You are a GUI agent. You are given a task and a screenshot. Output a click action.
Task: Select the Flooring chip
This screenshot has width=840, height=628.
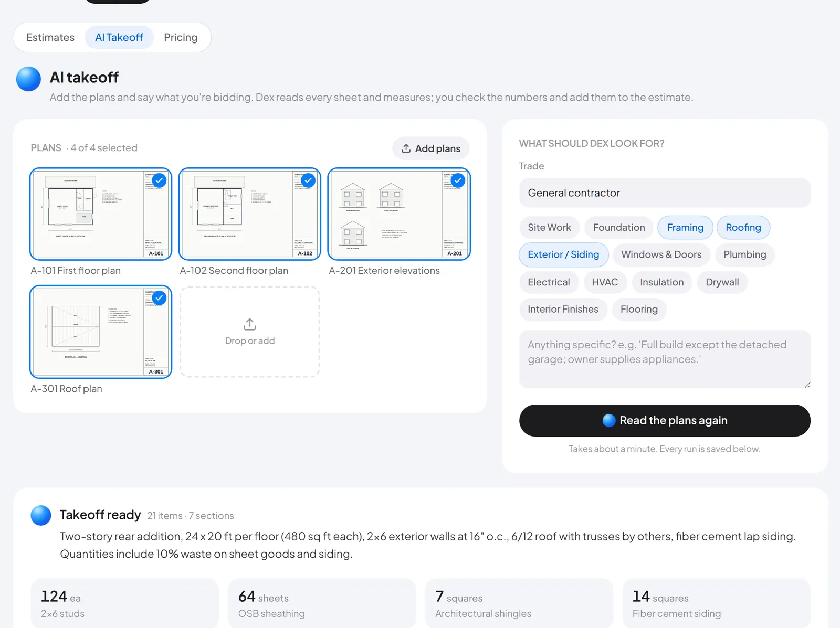click(x=639, y=310)
